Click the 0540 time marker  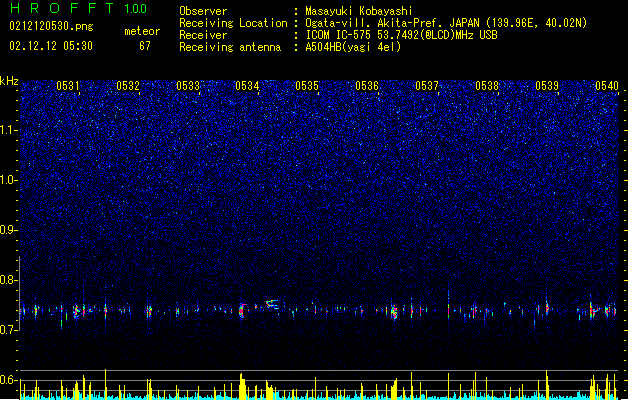pos(607,86)
